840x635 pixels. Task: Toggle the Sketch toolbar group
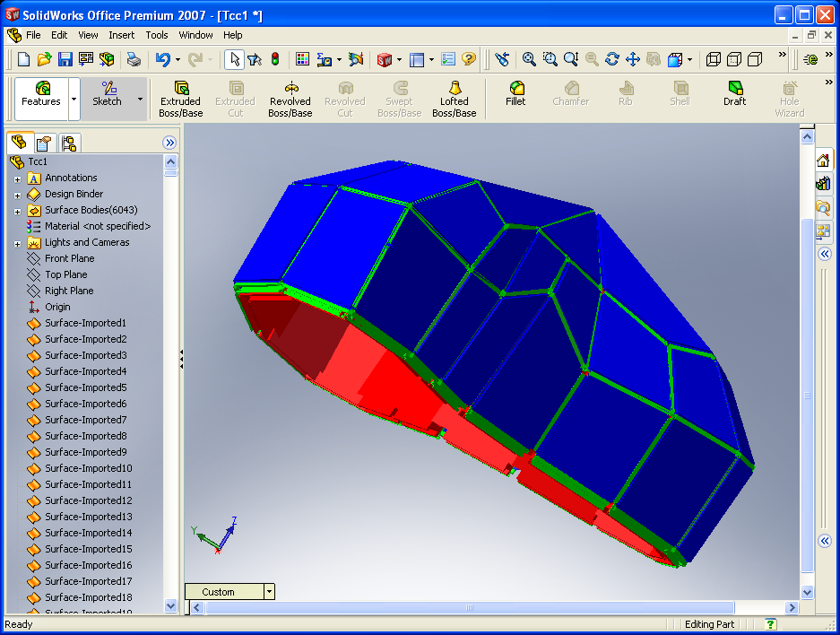tap(108, 93)
